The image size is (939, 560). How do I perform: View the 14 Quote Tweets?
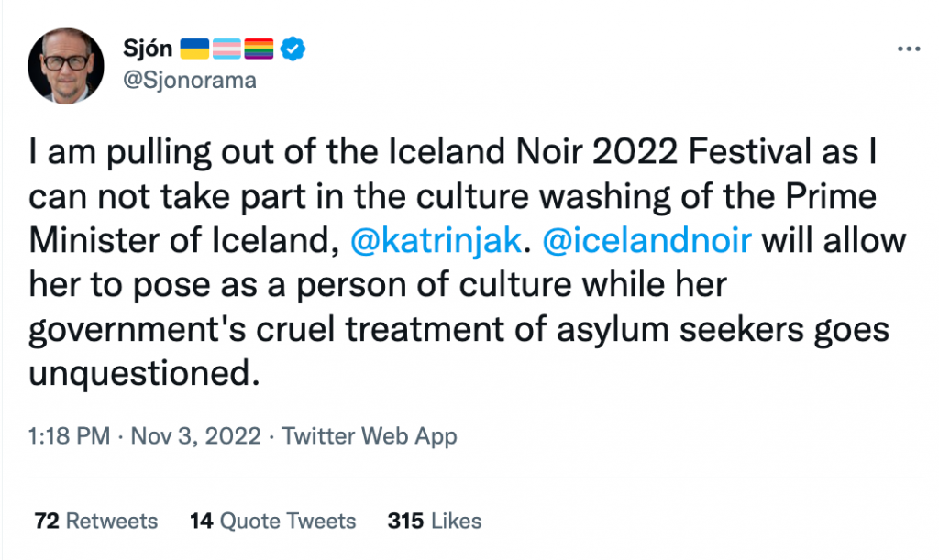(272, 521)
